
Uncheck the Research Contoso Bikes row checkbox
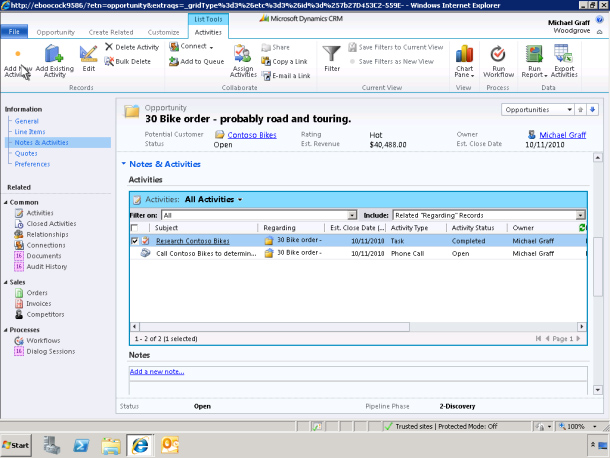coord(135,241)
